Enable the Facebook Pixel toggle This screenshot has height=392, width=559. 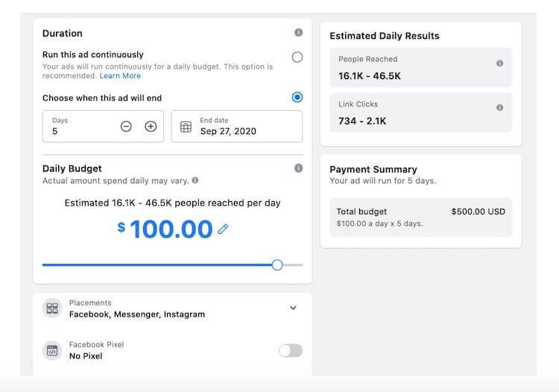[x=291, y=350]
